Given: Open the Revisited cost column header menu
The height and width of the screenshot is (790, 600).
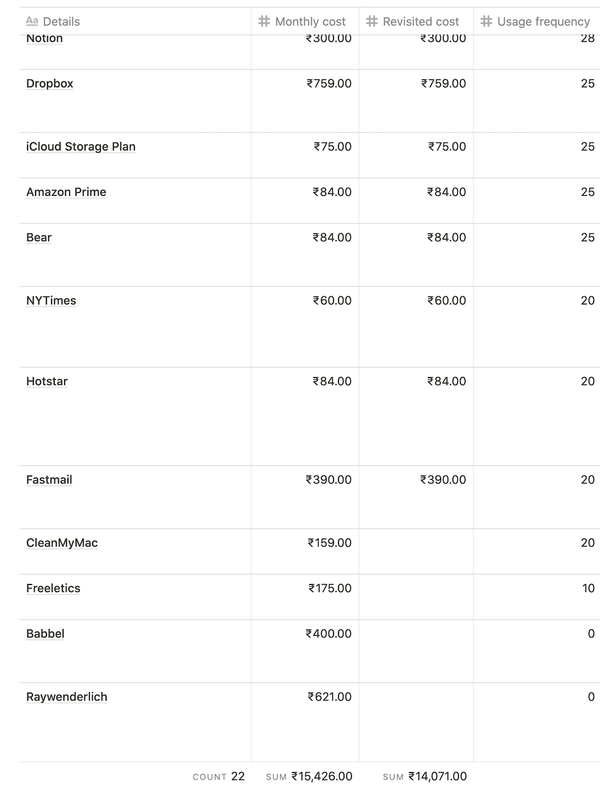Looking at the screenshot, I should click(x=416, y=21).
